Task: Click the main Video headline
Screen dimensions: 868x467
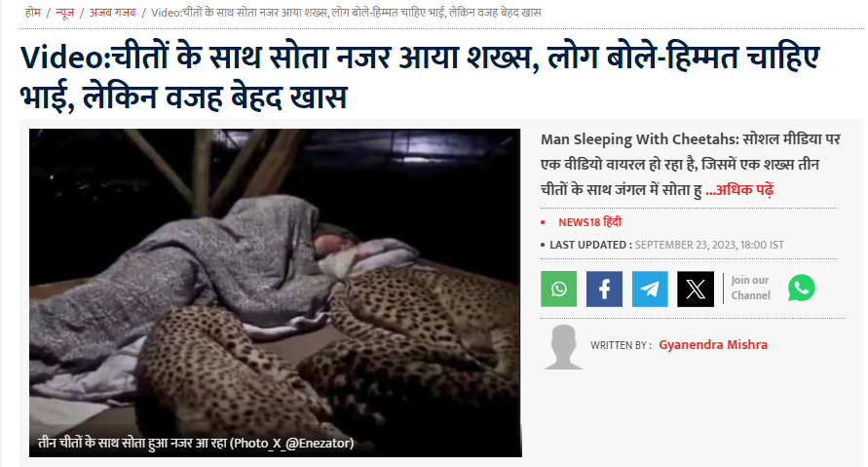Action: 420,77
